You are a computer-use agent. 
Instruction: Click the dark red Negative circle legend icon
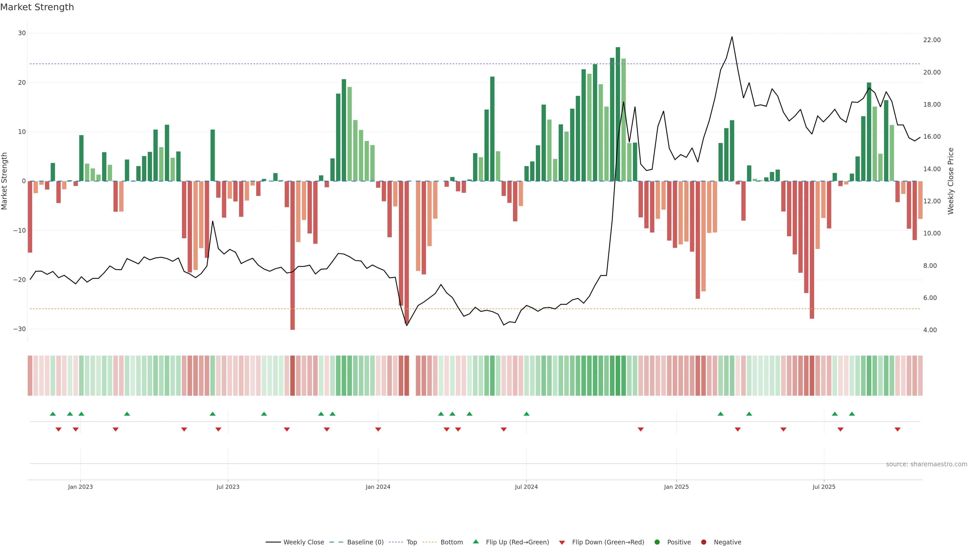pyautogui.click(x=703, y=542)
